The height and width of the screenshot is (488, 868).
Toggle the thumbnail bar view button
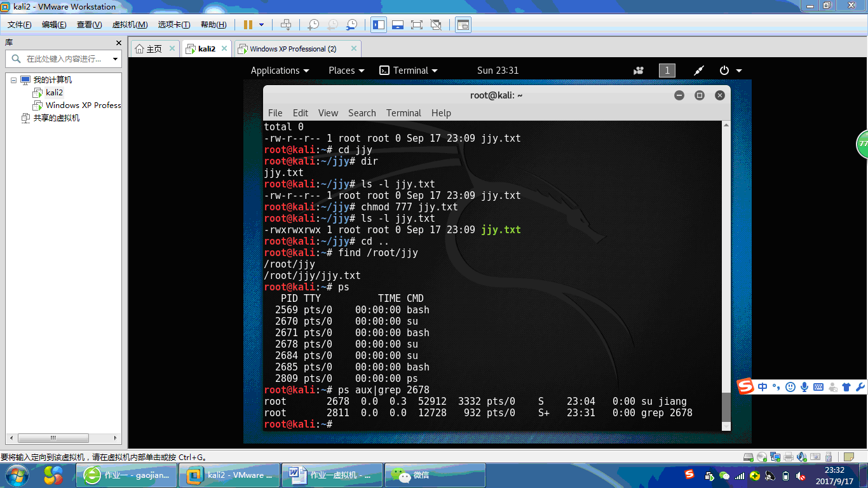click(x=398, y=25)
